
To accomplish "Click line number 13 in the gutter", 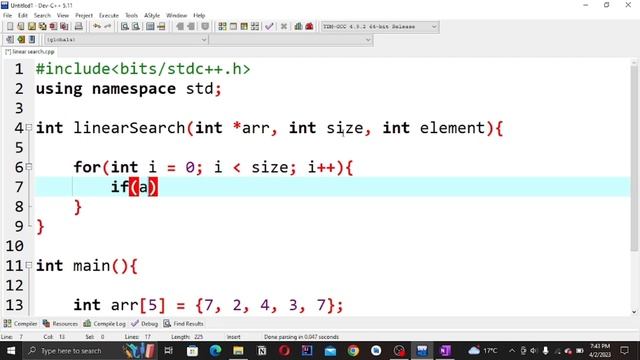I will point(15,305).
